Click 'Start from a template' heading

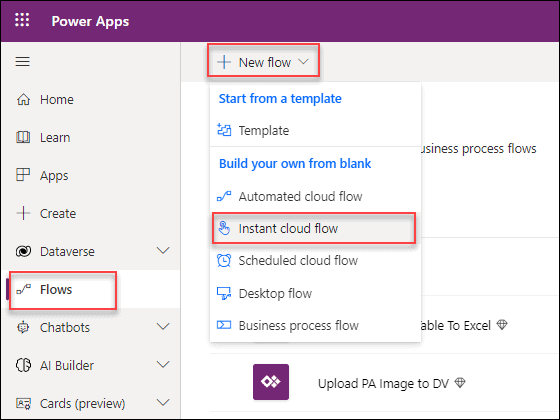(280, 99)
